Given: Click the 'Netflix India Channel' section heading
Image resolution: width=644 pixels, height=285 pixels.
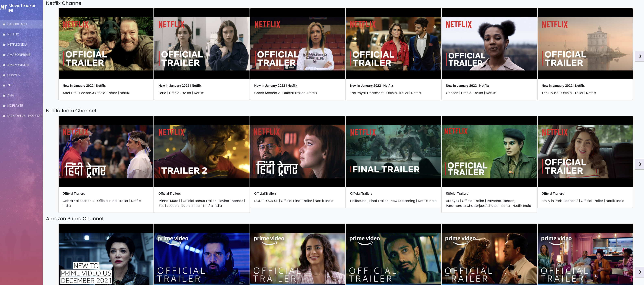Looking at the screenshot, I should click(x=71, y=111).
